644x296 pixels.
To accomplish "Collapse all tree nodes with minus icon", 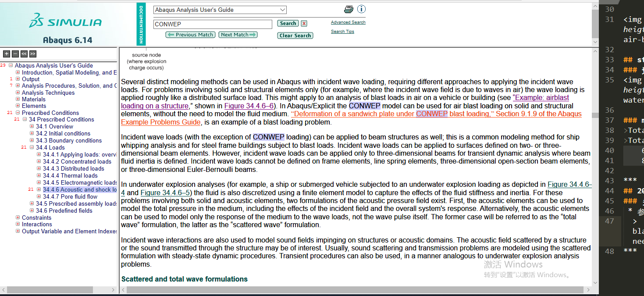I will (x=15, y=54).
